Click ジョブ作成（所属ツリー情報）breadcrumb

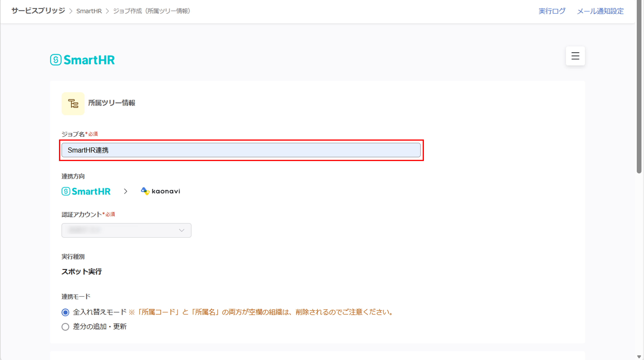tap(152, 11)
